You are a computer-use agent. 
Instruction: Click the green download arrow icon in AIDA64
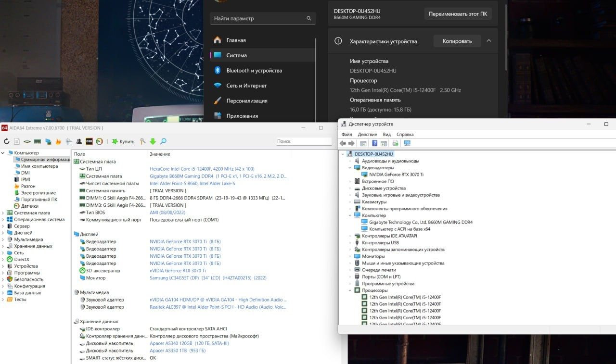[153, 141]
